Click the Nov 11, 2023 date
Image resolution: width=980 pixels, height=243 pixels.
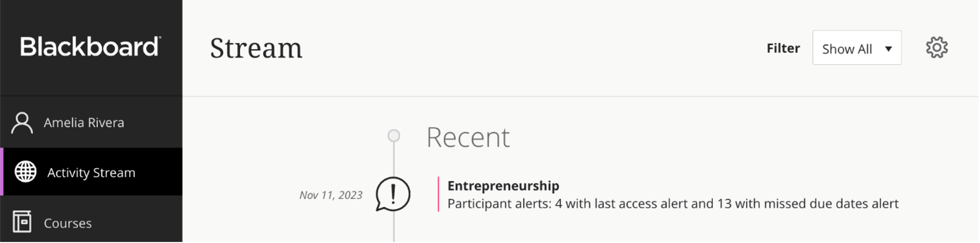pos(331,195)
